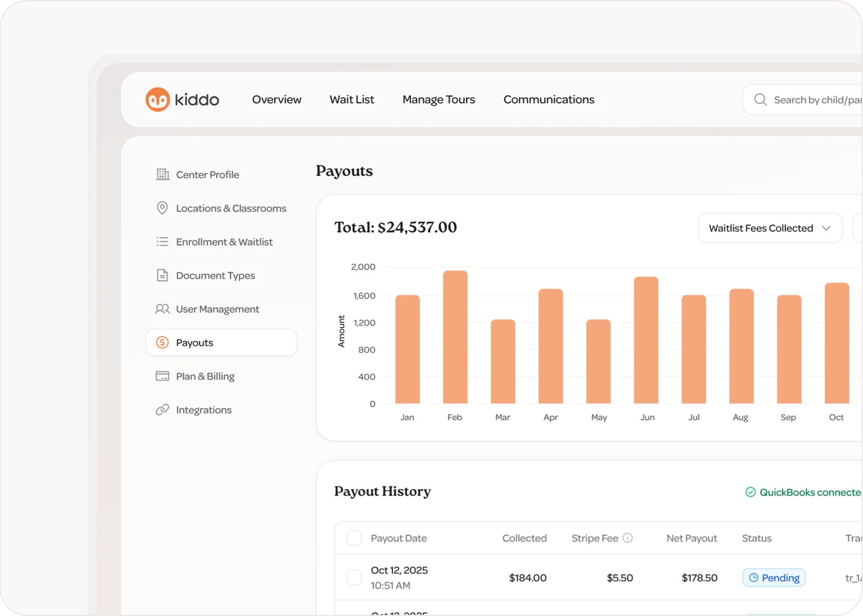
Task: Click the Locations & Classrooms pin icon
Action: click(x=162, y=208)
